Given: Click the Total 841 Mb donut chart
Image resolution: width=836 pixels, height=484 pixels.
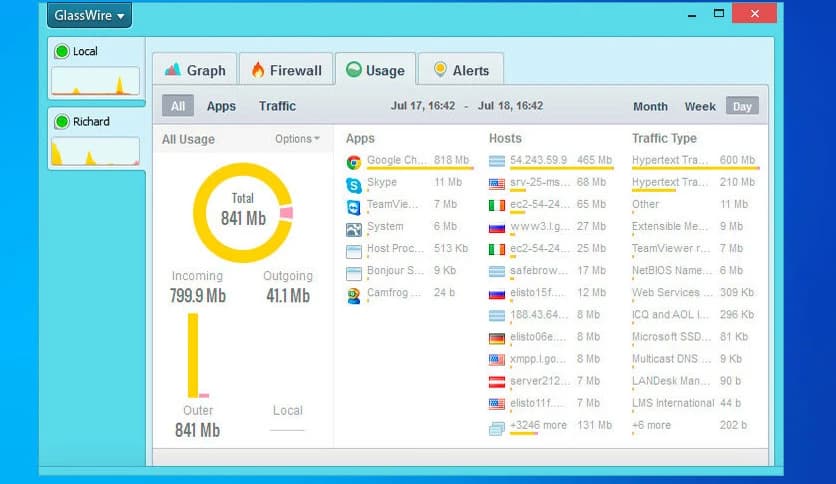Looking at the screenshot, I should [x=243, y=213].
